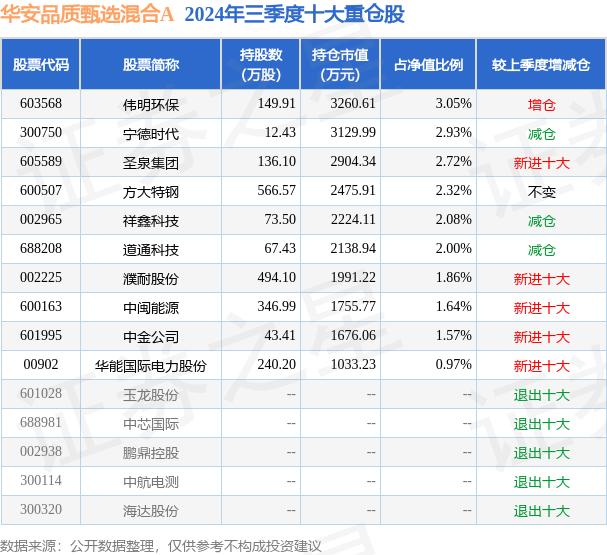The width and height of the screenshot is (607, 555).
Task: Click holding value 3129.99
Action: click(353, 133)
